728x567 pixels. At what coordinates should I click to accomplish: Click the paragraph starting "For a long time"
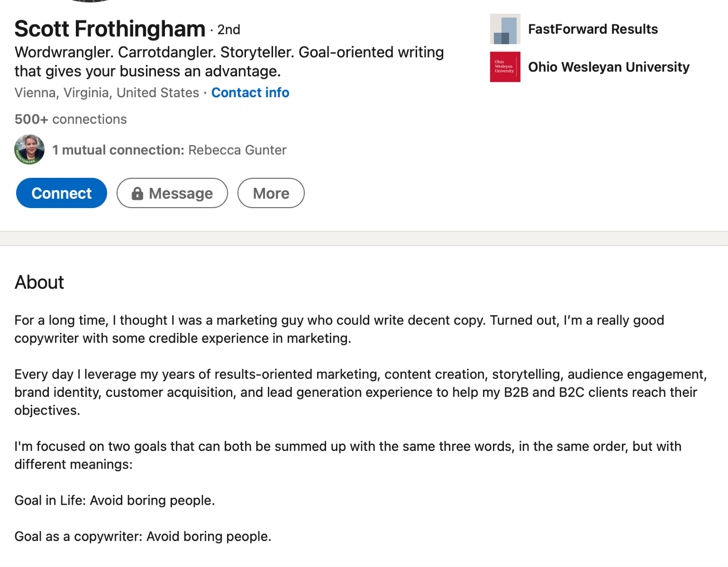coord(339,329)
